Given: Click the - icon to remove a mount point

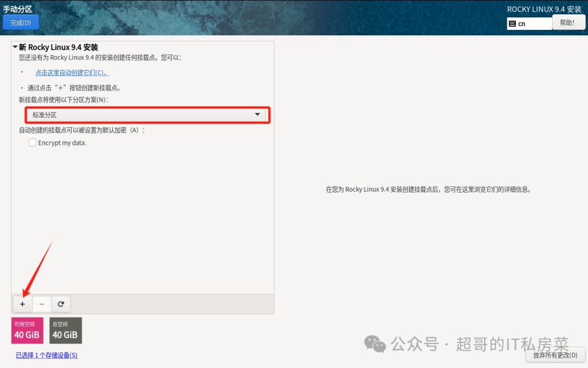Looking at the screenshot, I should coord(41,304).
